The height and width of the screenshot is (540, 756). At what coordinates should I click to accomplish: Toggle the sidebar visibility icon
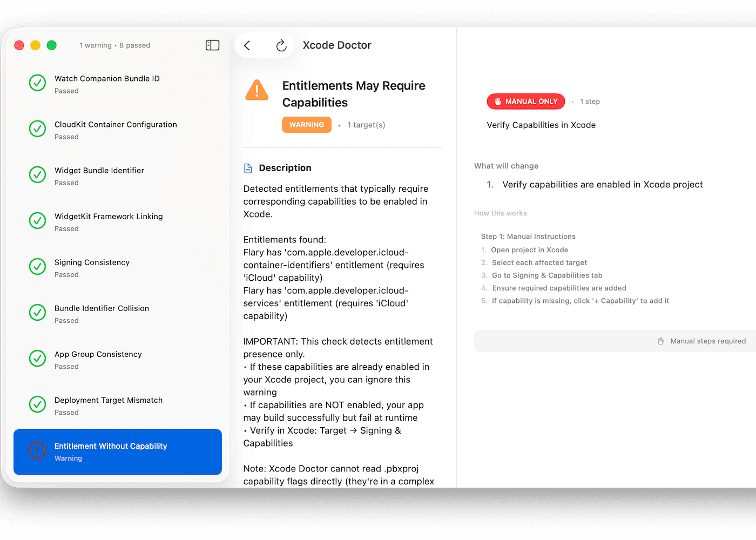click(x=213, y=45)
